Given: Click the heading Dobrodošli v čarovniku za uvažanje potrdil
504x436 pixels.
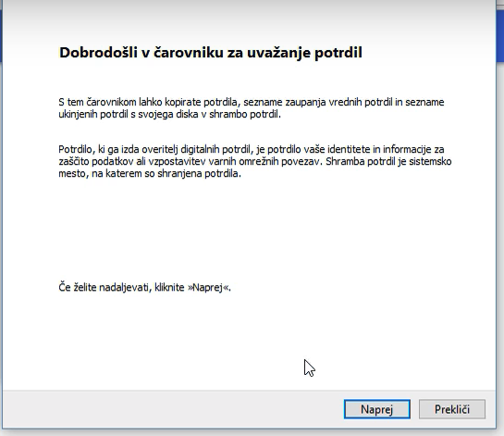Looking at the screenshot, I should point(211,53).
